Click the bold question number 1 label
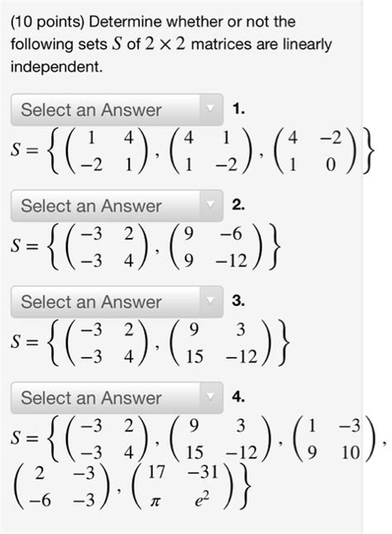The width and height of the screenshot is (392, 534). point(238,109)
